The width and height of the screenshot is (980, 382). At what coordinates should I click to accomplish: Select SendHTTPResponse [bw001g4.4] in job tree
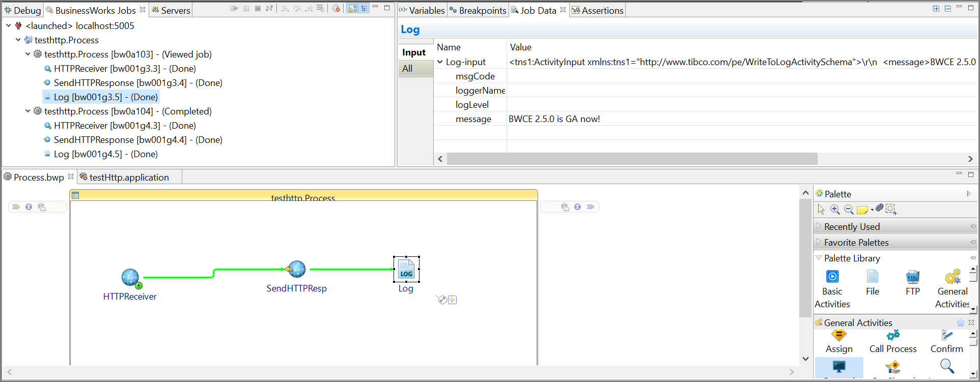138,140
